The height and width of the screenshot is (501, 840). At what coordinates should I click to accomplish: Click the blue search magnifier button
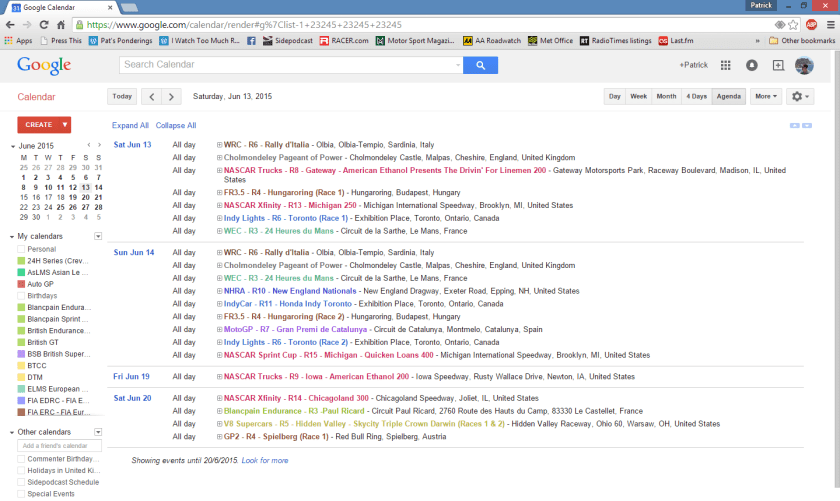481,65
